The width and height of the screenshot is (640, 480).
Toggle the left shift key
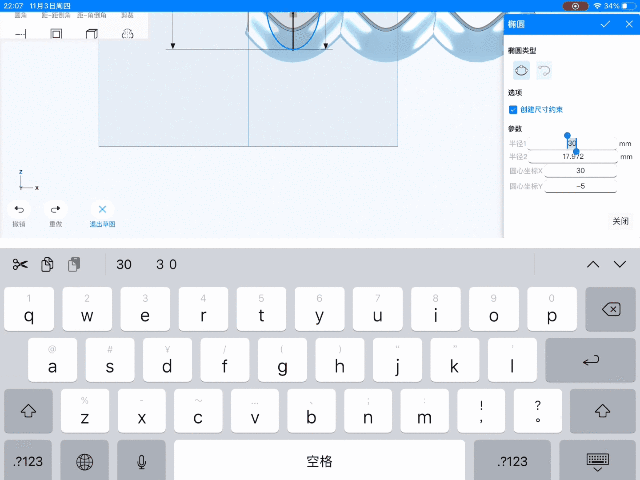click(x=28, y=410)
